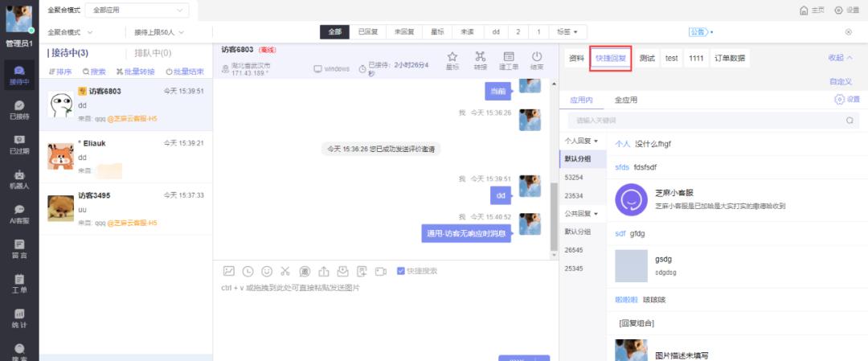
Task: Open the 访客6803 conversation
Action: click(x=126, y=105)
